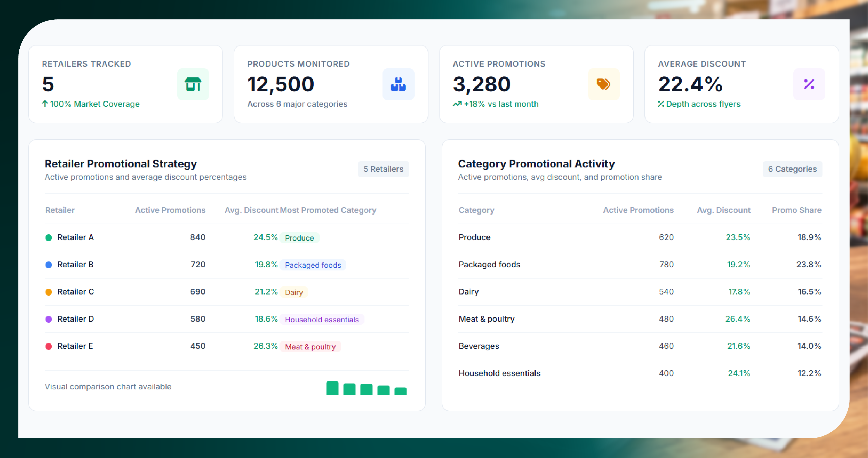This screenshot has width=868, height=458.
Task: Click the 5 Retailers badge
Action: click(x=383, y=169)
